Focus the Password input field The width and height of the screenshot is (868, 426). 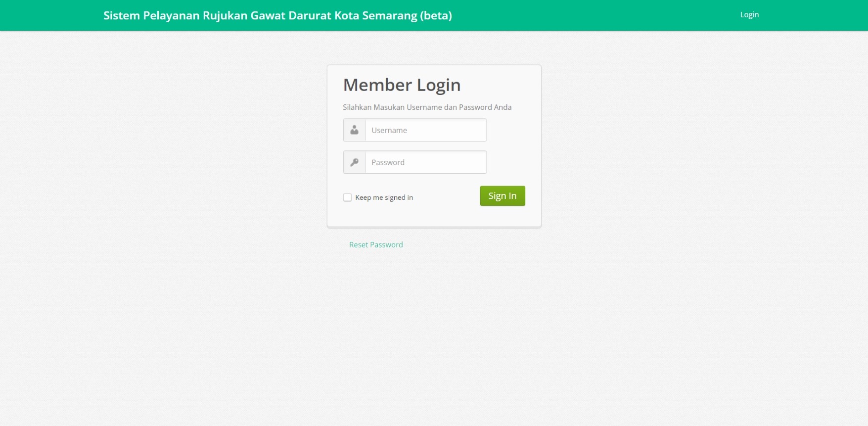(x=425, y=162)
